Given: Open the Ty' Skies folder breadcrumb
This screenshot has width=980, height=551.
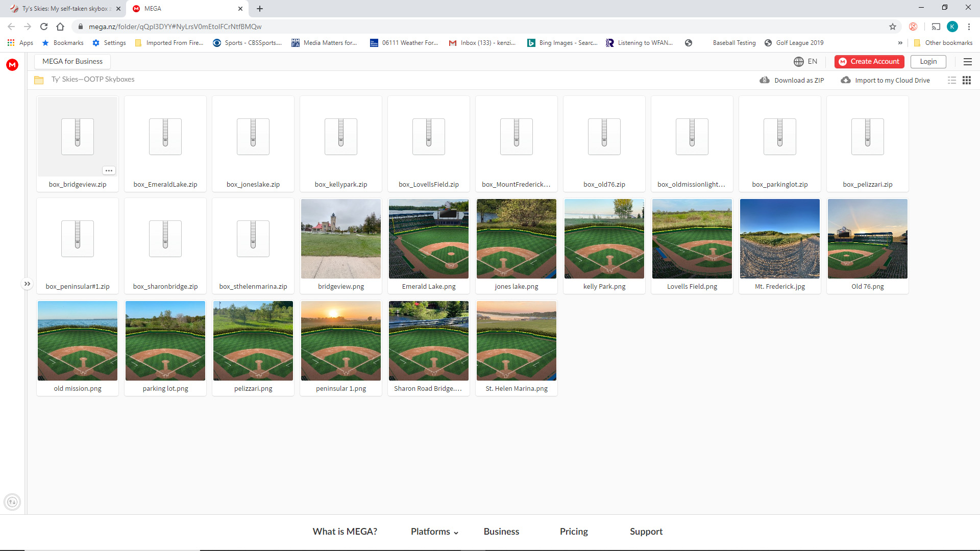Looking at the screenshot, I should 93,80.
